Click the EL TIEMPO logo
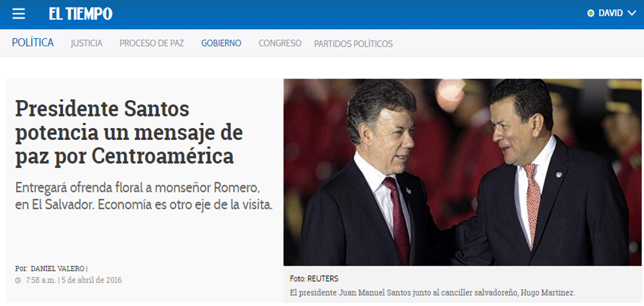The image size is (644, 306). click(x=81, y=14)
